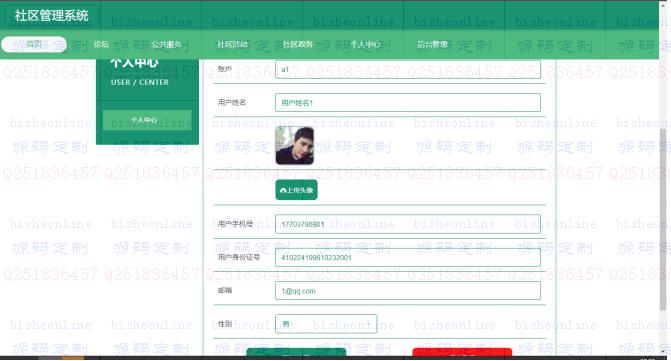Click the 账户 input field
This screenshot has height=361, width=671.
[408, 69]
